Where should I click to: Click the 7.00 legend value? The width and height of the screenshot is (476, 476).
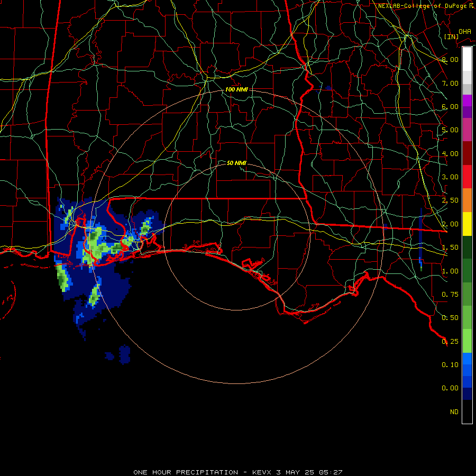click(x=450, y=83)
